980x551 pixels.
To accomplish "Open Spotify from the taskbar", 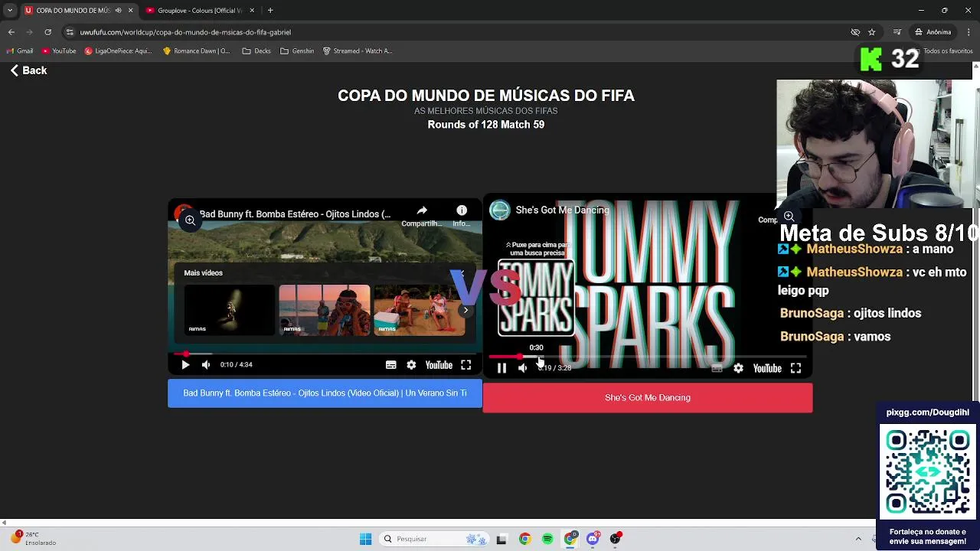I will point(547,540).
